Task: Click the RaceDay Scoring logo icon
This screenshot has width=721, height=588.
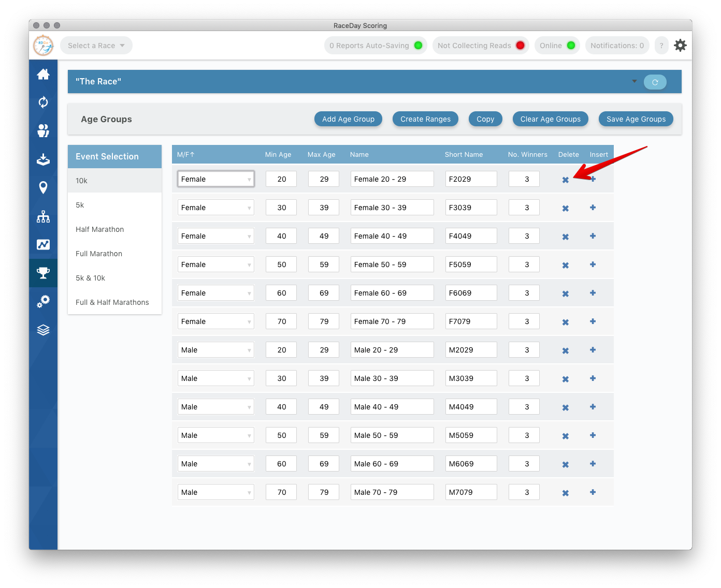Action: [x=44, y=46]
